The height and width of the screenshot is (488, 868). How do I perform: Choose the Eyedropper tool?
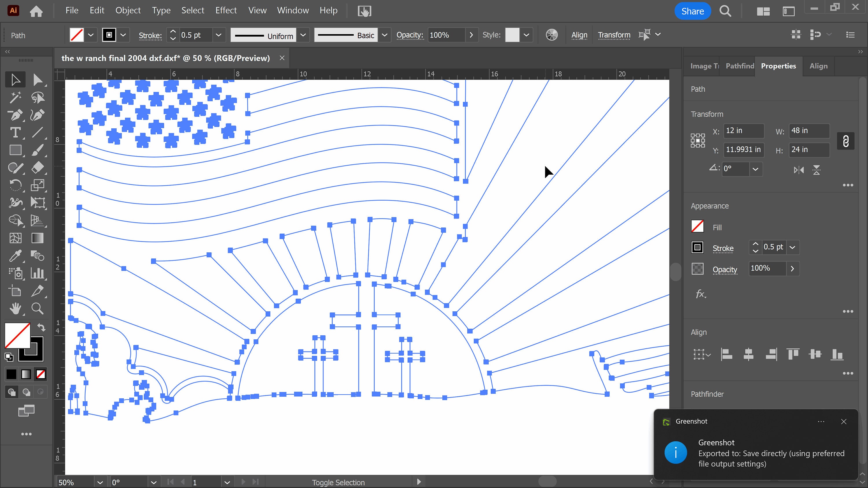tap(15, 256)
